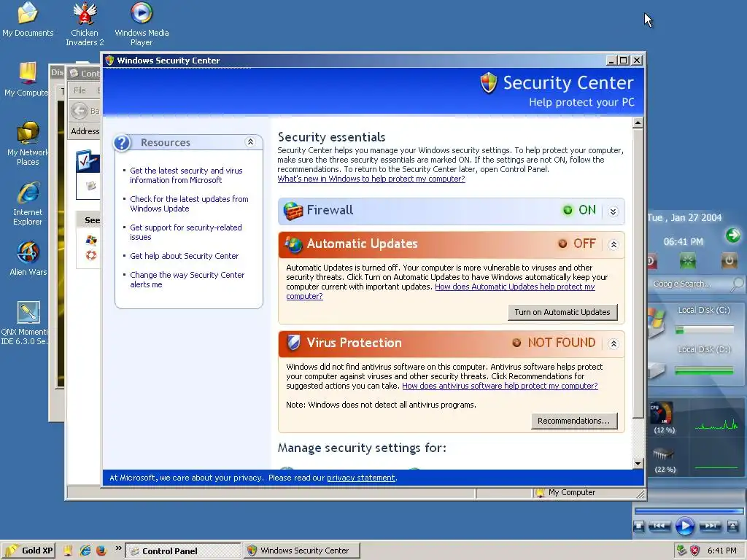The height and width of the screenshot is (560, 747).
Task: Collapse the Resources panel chevron
Action: click(250, 142)
